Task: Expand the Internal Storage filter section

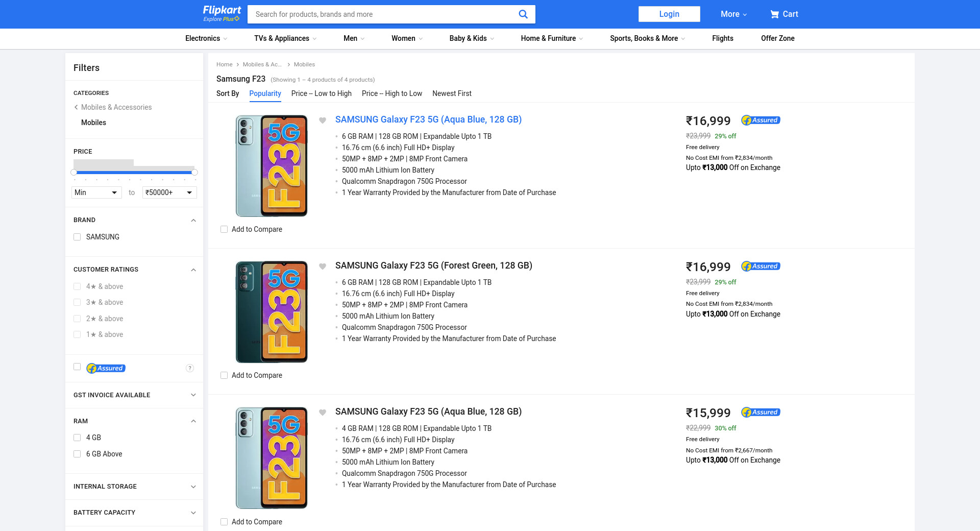Action: click(x=193, y=487)
